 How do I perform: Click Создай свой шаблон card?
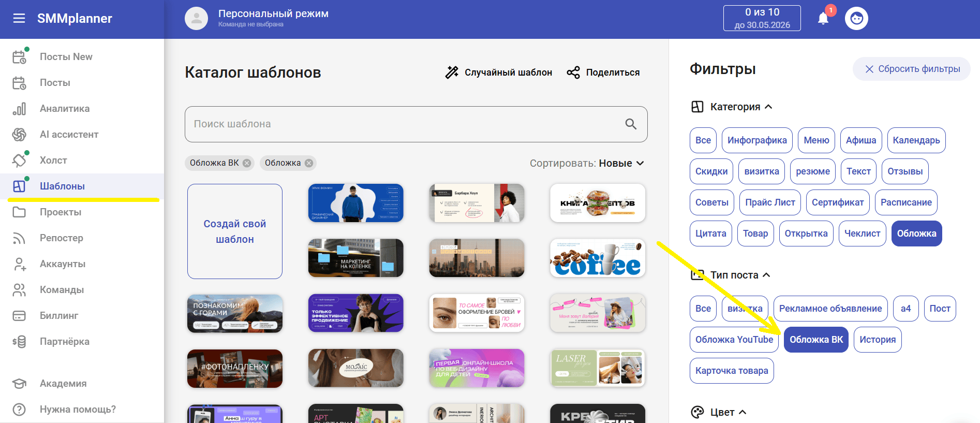(235, 231)
